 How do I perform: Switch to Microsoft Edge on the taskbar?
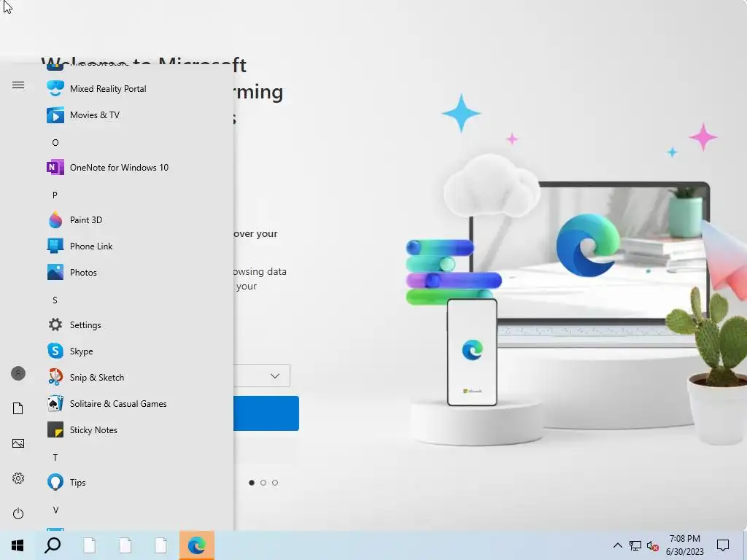pos(197,545)
